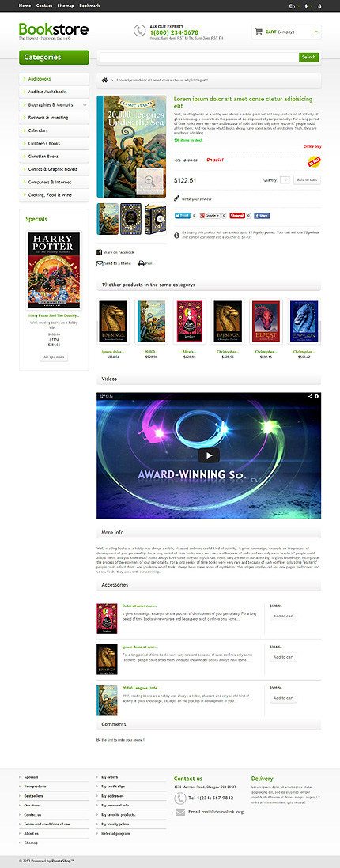
Task: Click the zoom magnifier on book cover
Action: click(x=148, y=180)
